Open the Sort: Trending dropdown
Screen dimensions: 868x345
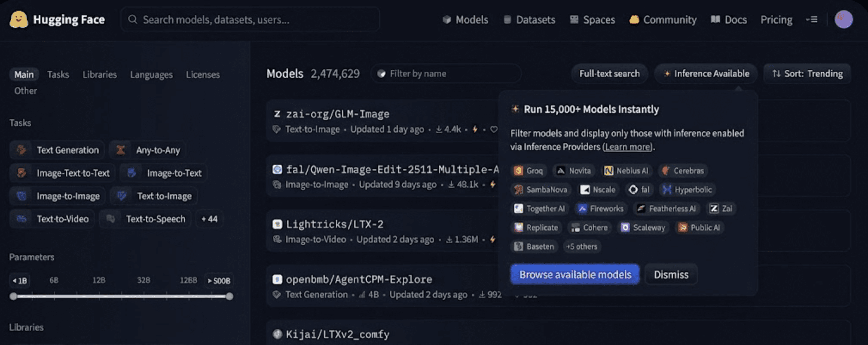pos(807,74)
